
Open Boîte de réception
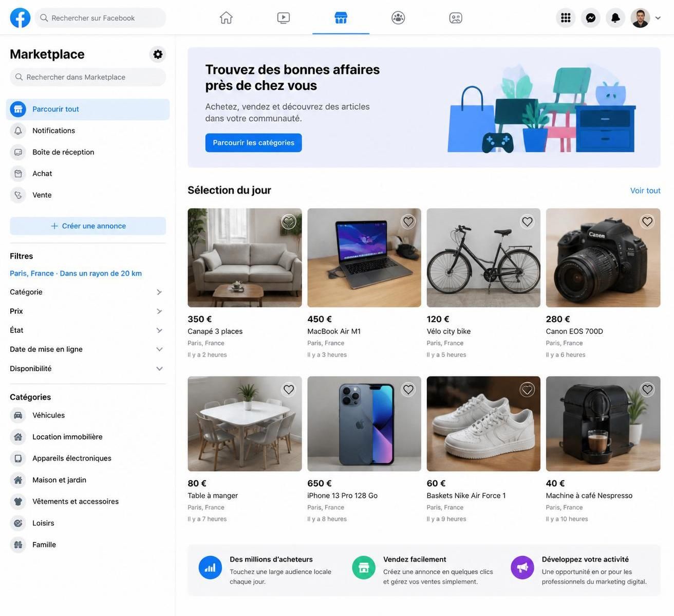point(88,152)
